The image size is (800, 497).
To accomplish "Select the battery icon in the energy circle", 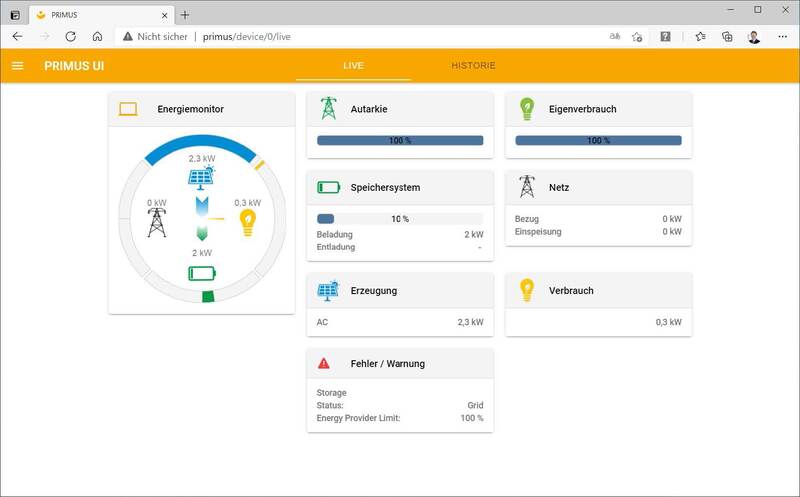I will click(202, 273).
